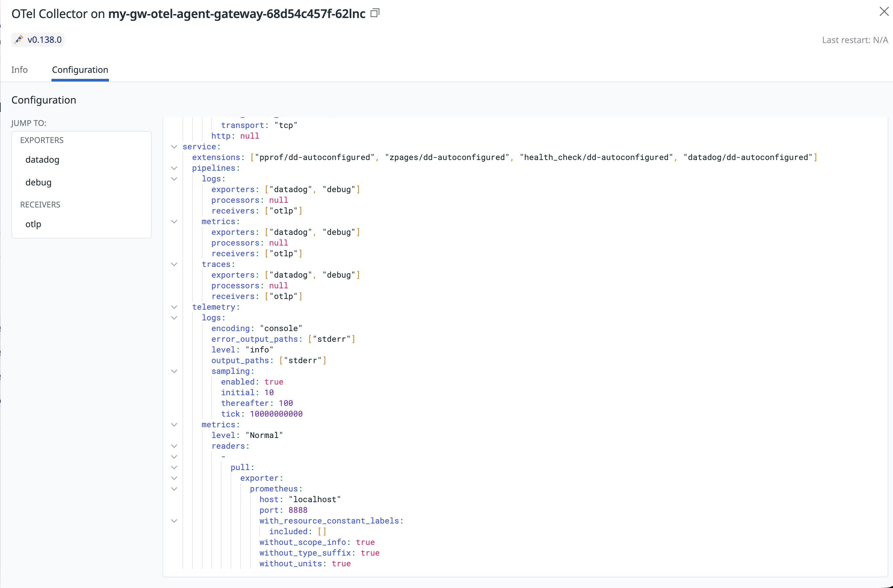
Task: Jump to the debug exporter section
Action: [38, 182]
